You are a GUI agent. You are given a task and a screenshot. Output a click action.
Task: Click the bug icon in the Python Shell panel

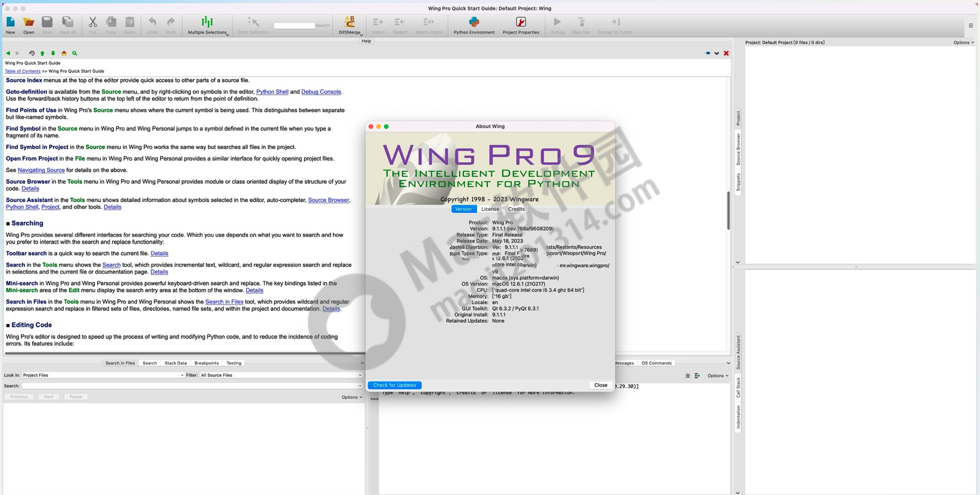tap(688, 376)
